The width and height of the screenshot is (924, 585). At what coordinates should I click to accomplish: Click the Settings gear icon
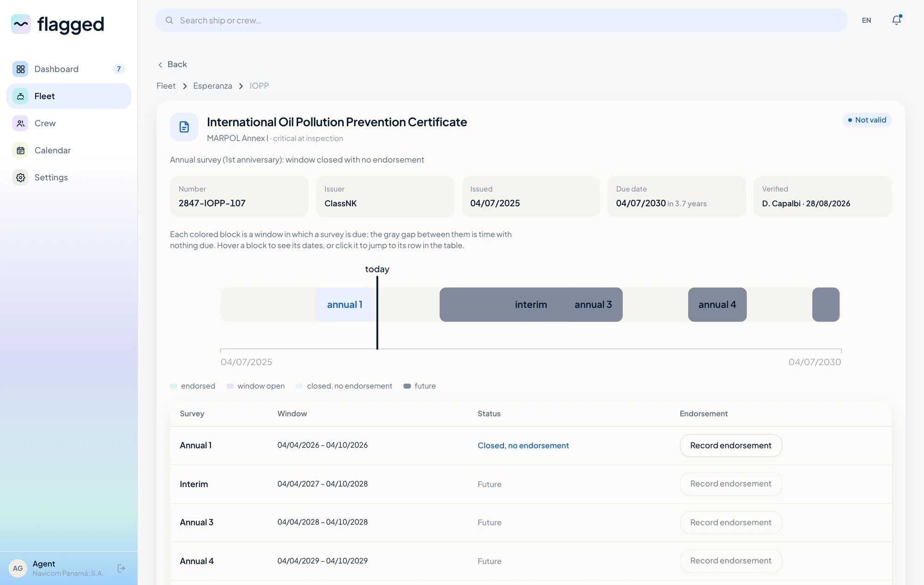coord(20,178)
